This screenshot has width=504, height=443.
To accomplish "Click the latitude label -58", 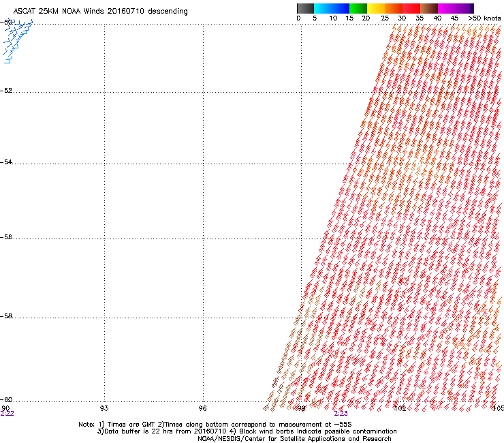I will click(6, 316).
